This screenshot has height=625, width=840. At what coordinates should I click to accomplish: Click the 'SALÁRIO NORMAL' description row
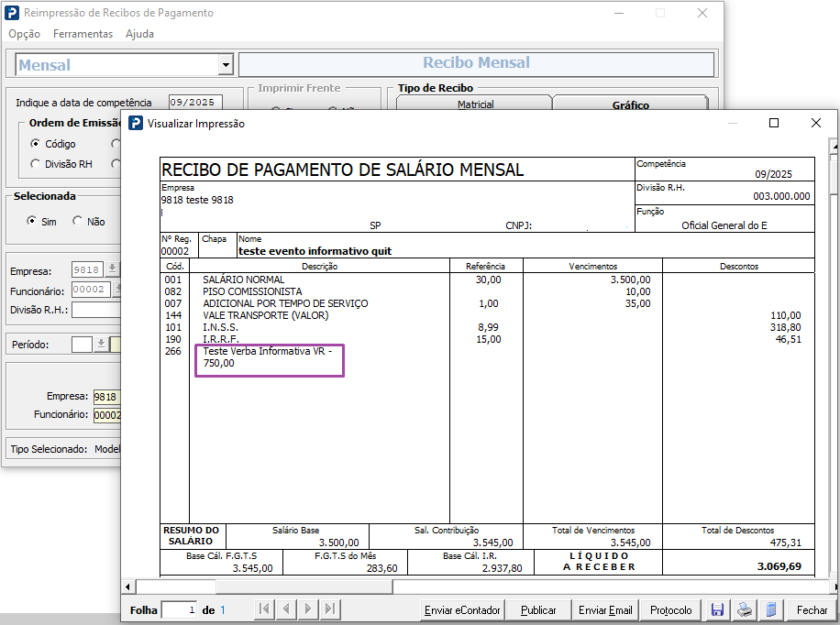pyautogui.click(x=243, y=280)
